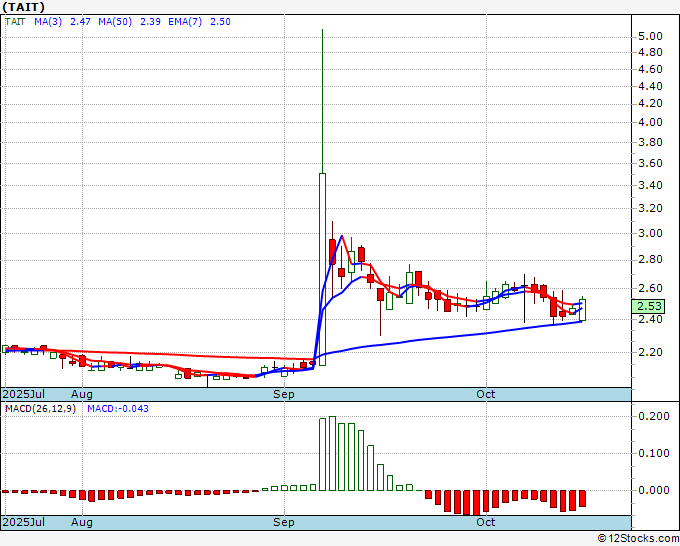
Task: Click the 3.20 price axis label
Action: click(651, 209)
